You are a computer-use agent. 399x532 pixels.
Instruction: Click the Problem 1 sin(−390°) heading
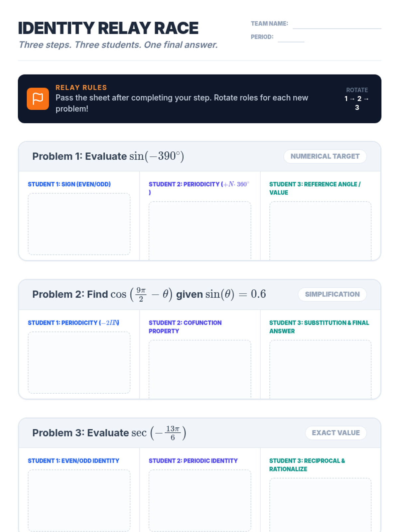click(x=108, y=156)
